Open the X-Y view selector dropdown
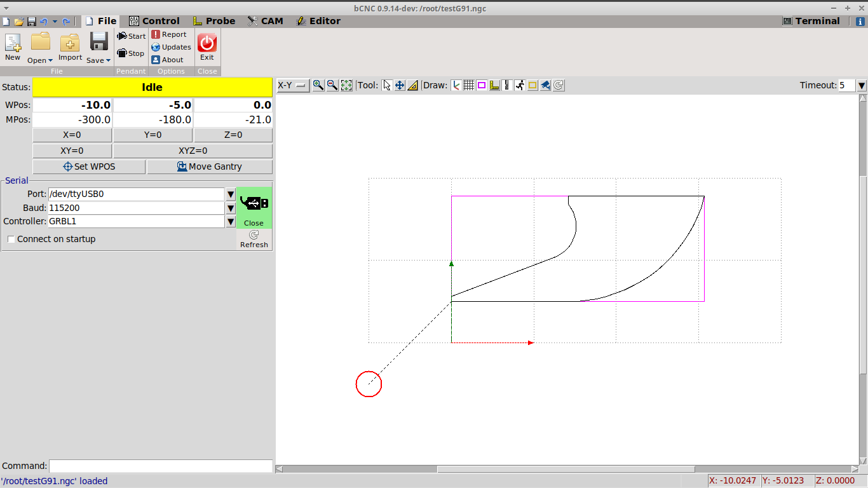The height and width of the screenshot is (488, 868). (293, 85)
